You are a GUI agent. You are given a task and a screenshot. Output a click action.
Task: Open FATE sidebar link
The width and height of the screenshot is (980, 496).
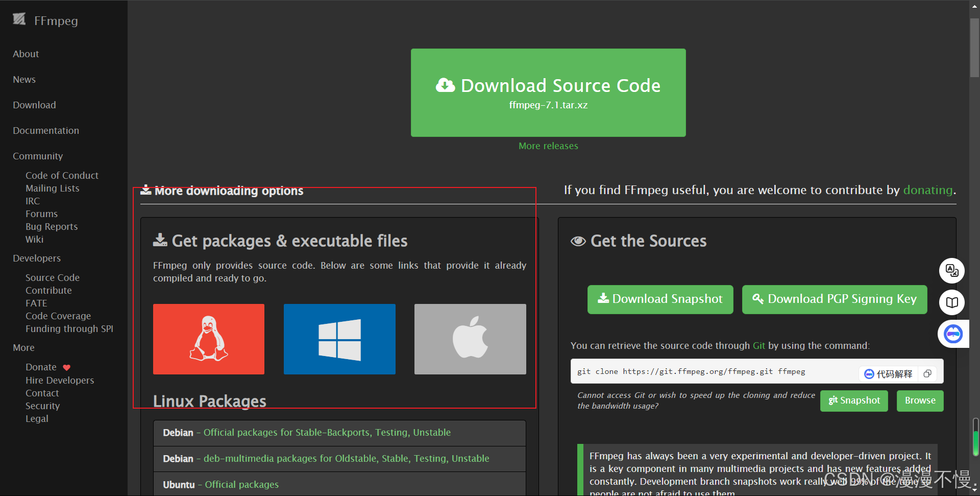click(x=36, y=303)
